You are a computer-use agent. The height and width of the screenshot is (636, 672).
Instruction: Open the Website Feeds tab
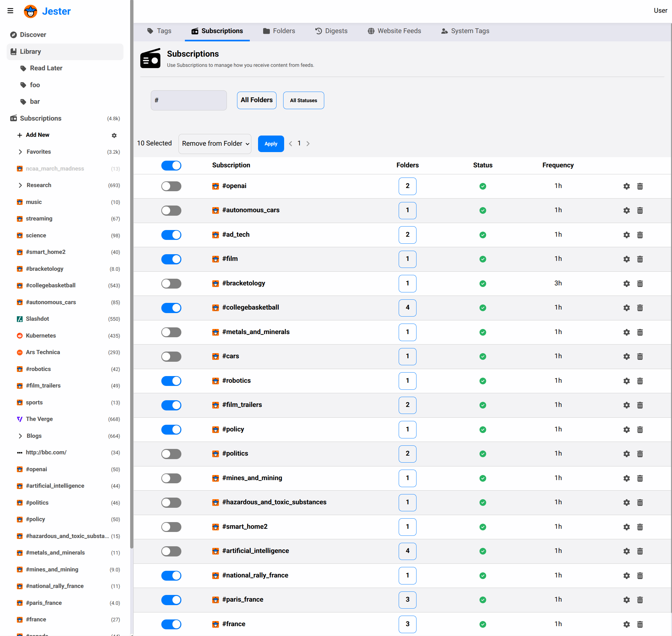(x=394, y=31)
